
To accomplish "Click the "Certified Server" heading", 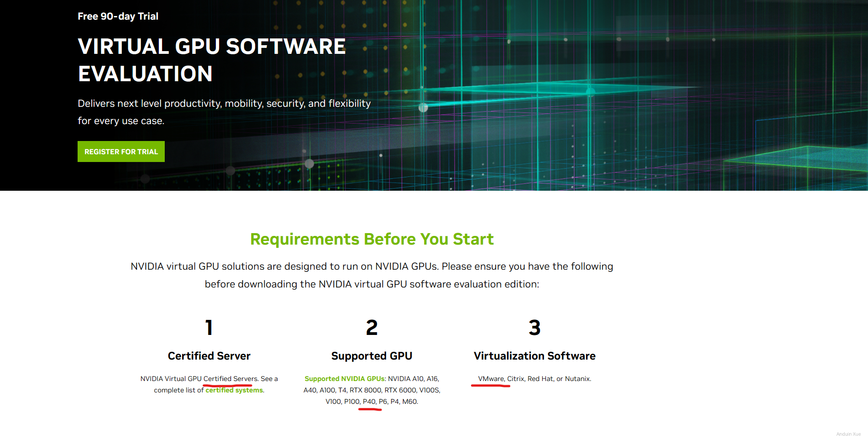I will tap(209, 356).
